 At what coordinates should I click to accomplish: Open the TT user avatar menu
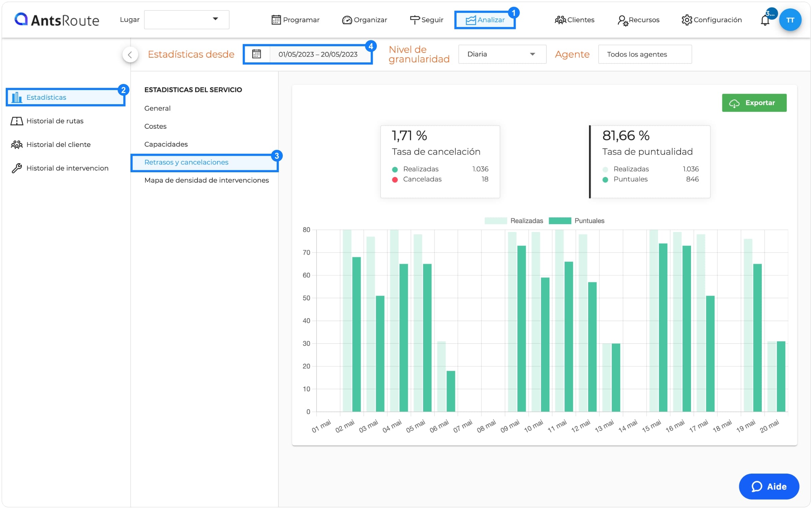[x=790, y=20]
